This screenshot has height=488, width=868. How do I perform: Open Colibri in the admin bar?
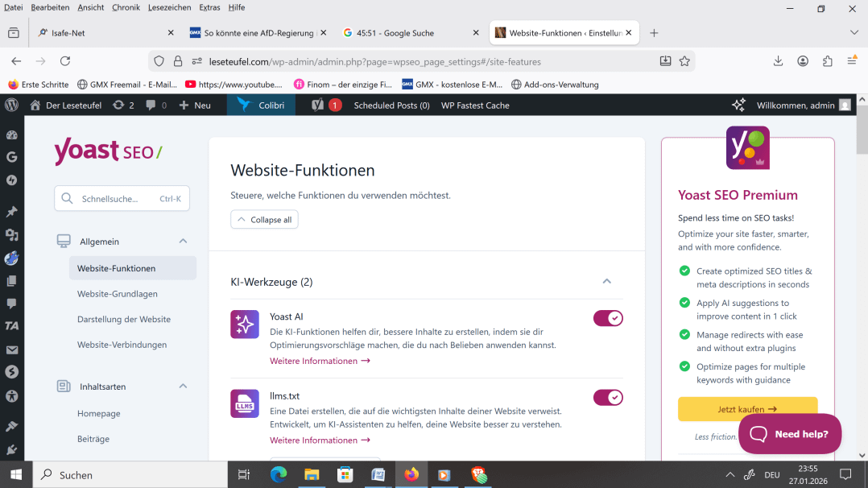(261, 105)
